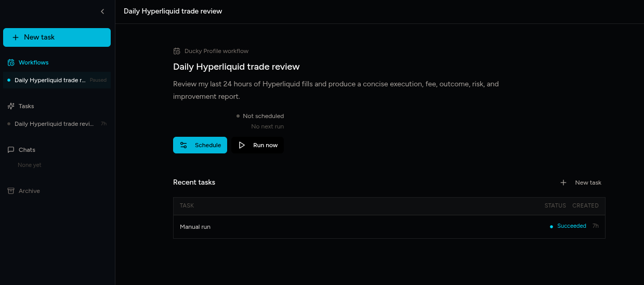Click the Succeeded status label
The height and width of the screenshot is (285, 644).
click(x=571, y=226)
